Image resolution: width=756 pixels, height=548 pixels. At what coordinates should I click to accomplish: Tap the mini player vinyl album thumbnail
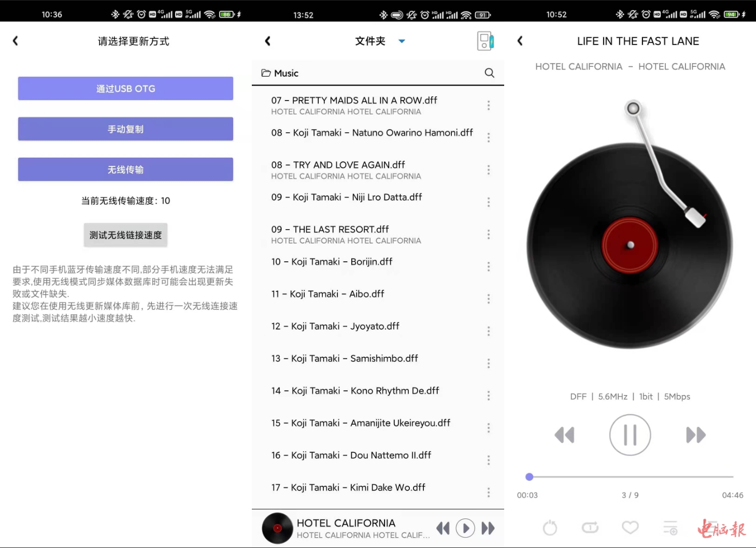[x=277, y=528]
